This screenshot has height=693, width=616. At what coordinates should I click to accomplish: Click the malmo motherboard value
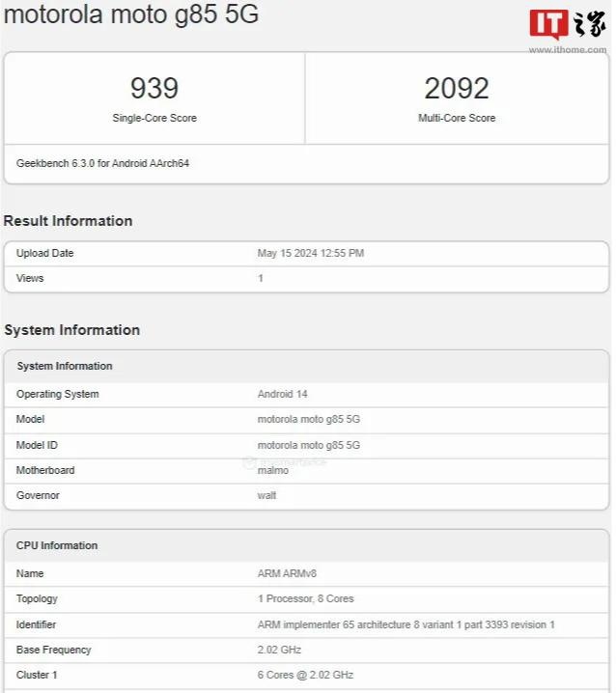274,470
